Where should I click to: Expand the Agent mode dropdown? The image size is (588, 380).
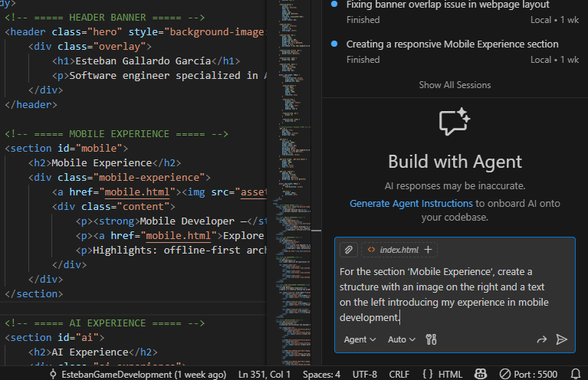[x=360, y=339]
